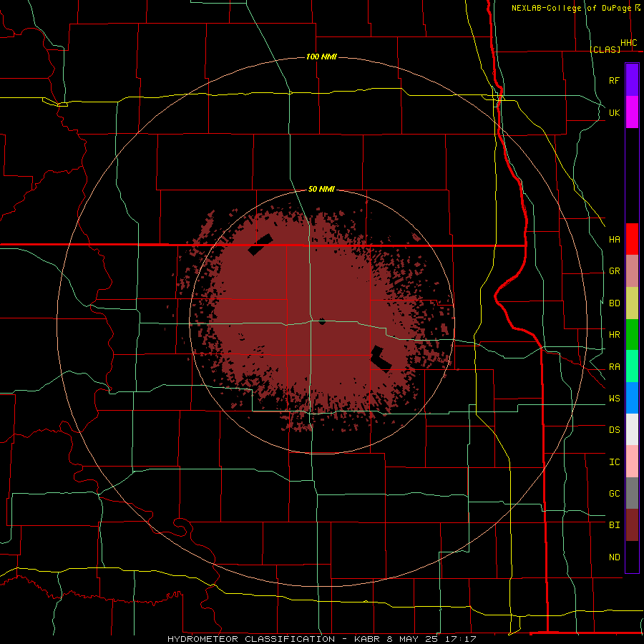Click the green HR legend color swatch
The image size is (644, 644).
tap(632, 335)
